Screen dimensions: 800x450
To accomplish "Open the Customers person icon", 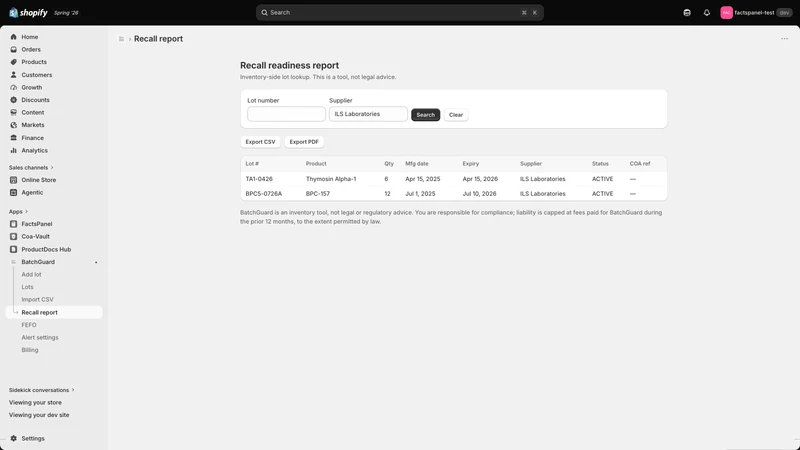I will coord(13,74).
